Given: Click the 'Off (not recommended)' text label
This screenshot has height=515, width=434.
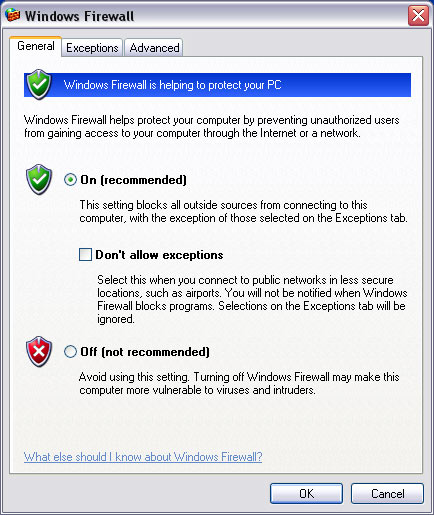Looking at the screenshot, I should pyautogui.click(x=145, y=352).
